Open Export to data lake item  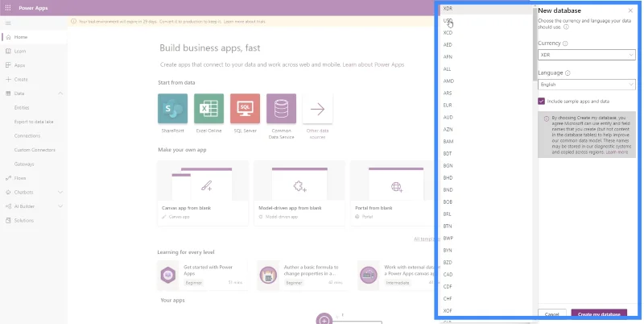coord(34,122)
